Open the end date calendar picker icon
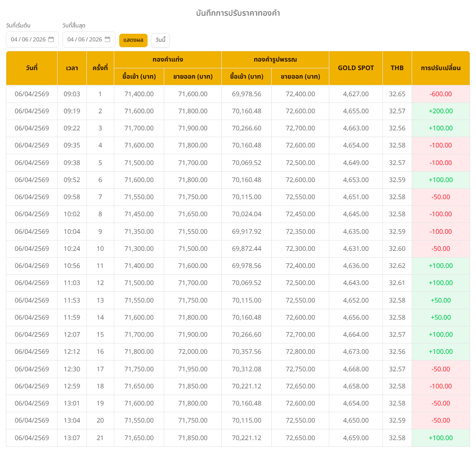This screenshot has height=450, width=476. pos(108,40)
